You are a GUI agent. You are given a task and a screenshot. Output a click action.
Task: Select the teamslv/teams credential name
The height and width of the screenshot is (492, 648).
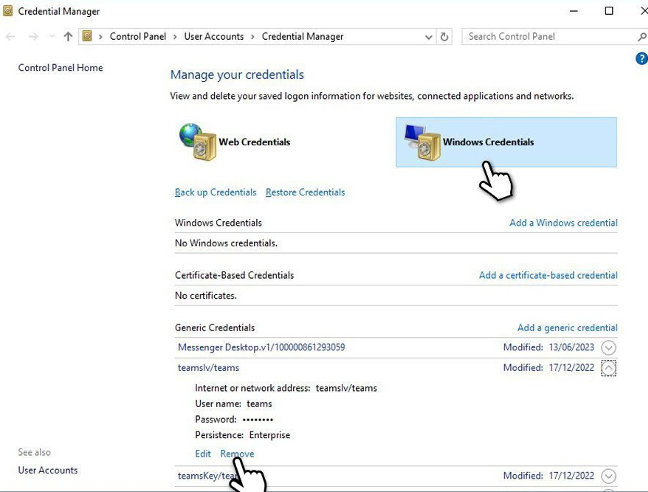[x=208, y=368]
